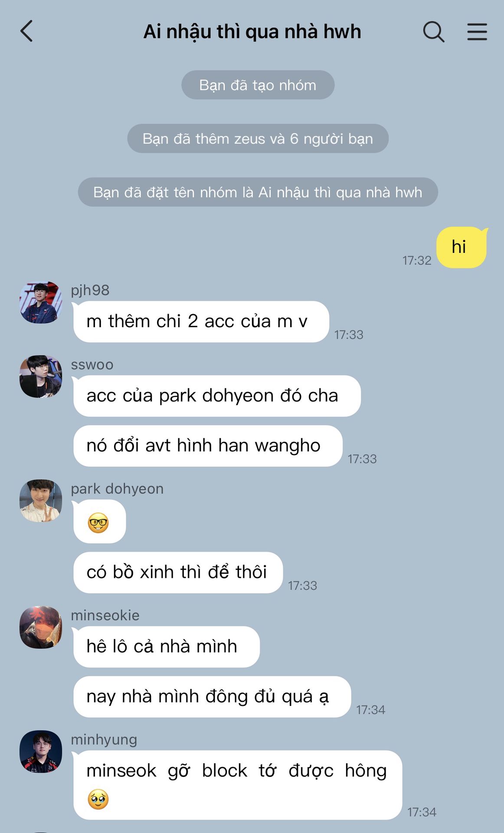Tap sswoo's profile avatar
The image size is (504, 833).
tap(41, 377)
